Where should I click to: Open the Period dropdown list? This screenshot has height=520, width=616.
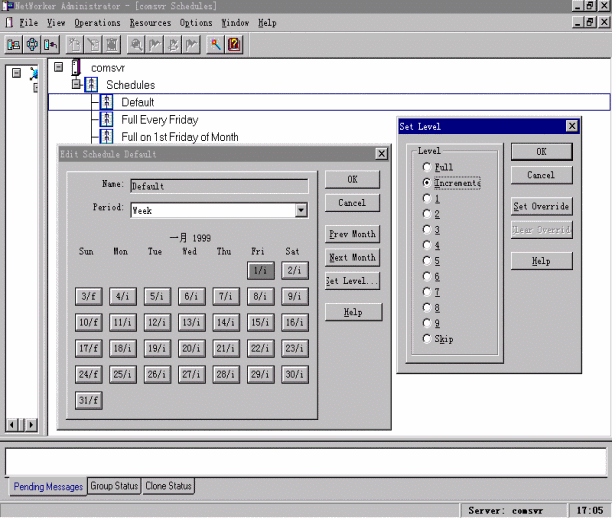(x=300, y=211)
